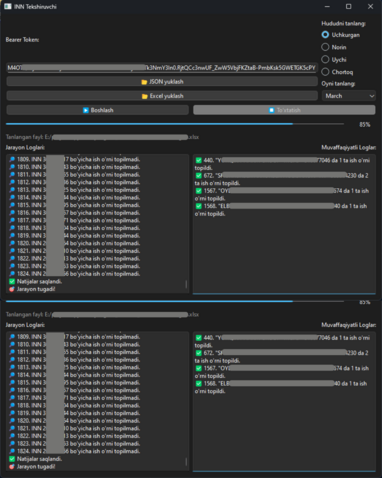Click the INN Tekshiruvchi app icon in title bar
382x478 pixels.
pyautogui.click(x=7, y=7)
